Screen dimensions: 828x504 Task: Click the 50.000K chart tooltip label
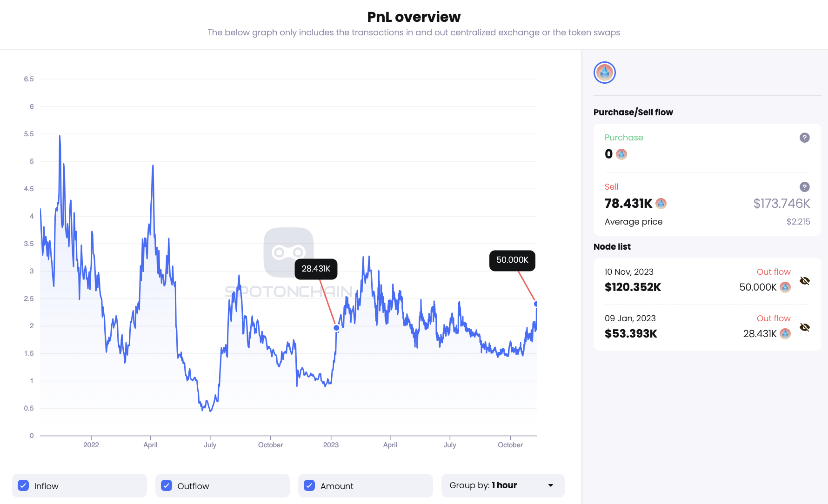512,260
